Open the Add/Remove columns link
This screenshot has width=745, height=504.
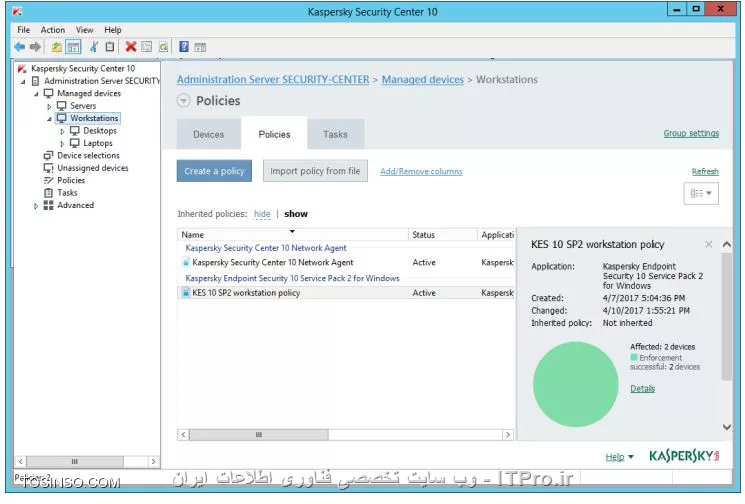(x=421, y=171)
